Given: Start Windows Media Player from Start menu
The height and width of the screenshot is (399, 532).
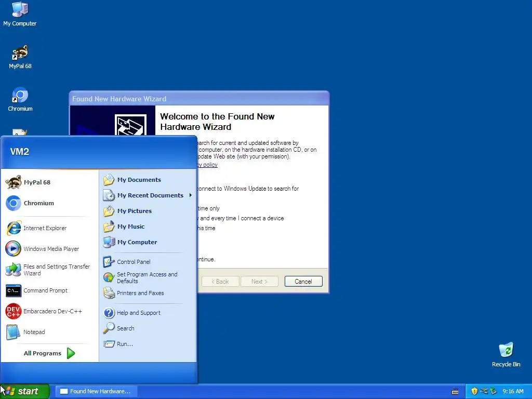Looking at the screenshot, I should (49, 249).
